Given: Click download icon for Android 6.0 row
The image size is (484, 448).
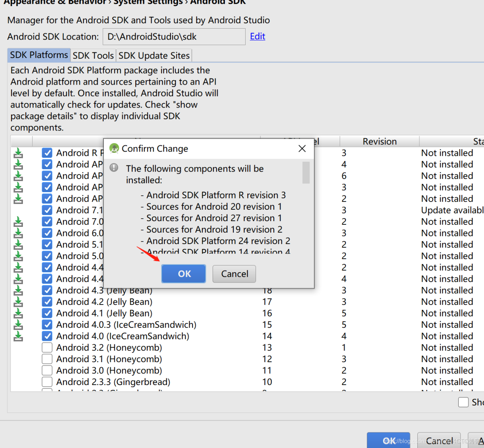Looking at the screenshot, I should point(18,233).
